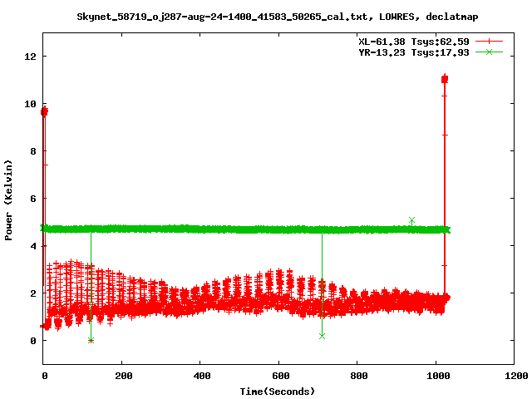The height and width of the screenshot is (399, 532).
Task: Click the y-axis tick label 8
Action: (x=33, y=151)
